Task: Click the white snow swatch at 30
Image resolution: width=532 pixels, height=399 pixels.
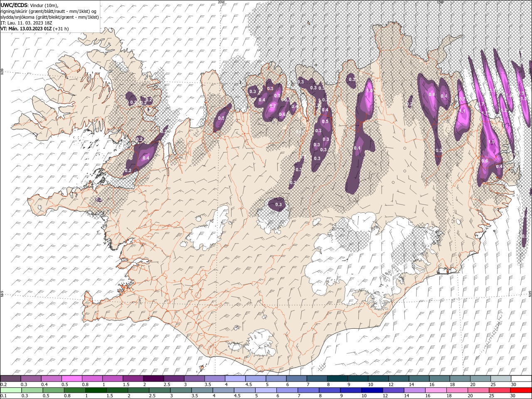Action: tap(520, 378)
